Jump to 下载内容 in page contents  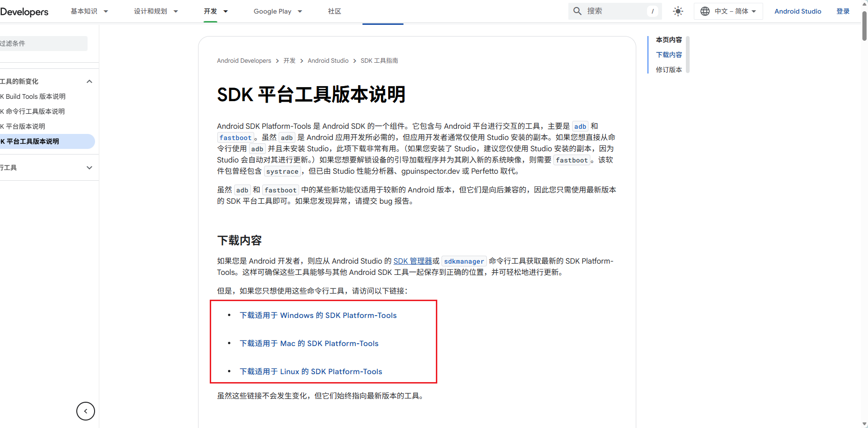(x=669, y=55)
